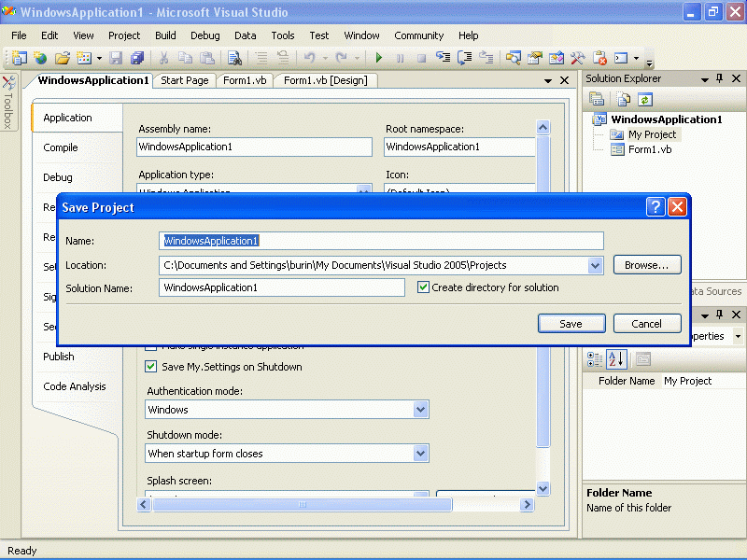747x560 pixels.
Task: Open the Debug menu in the menu bar
Action: [205, 35]
